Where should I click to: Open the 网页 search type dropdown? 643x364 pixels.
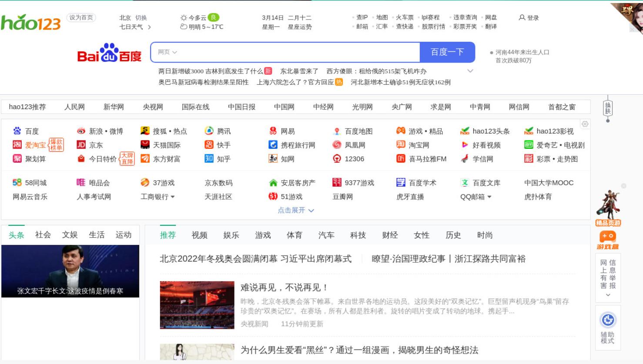click(167, 52)
